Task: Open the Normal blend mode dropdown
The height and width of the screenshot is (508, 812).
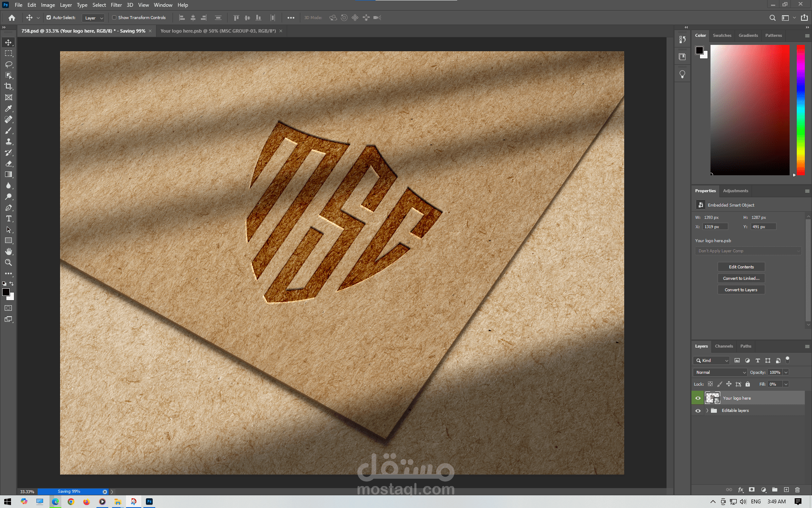Action: coord(720,373)
